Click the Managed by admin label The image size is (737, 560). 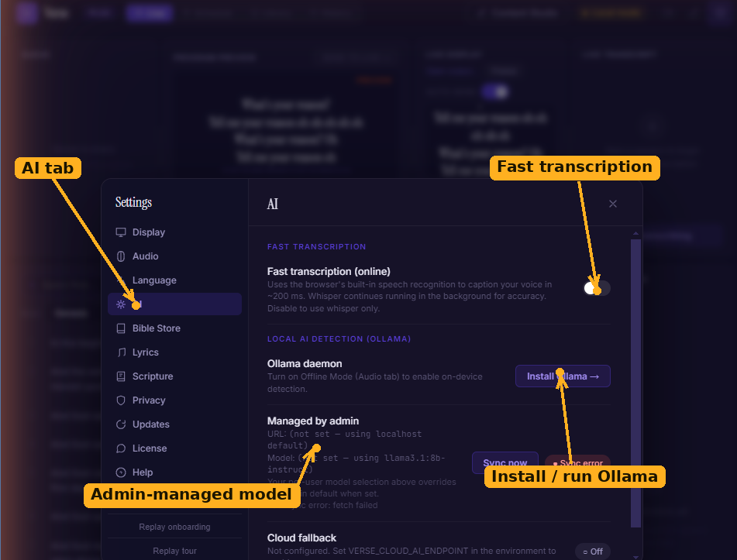(x=313, y=421)
